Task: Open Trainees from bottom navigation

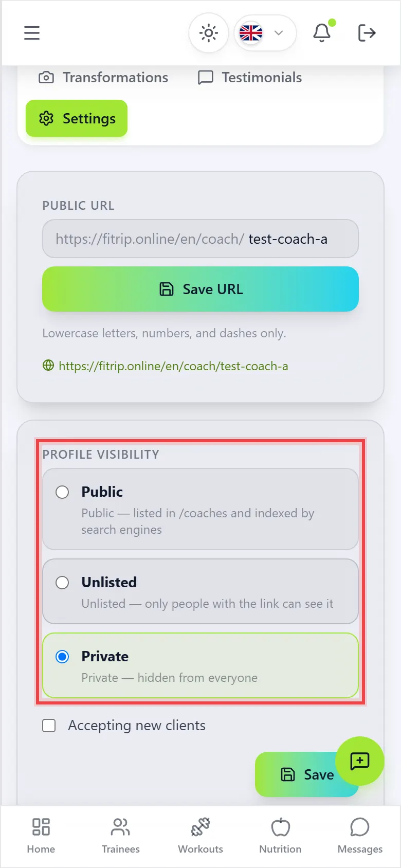Action: pyautogui.click(x=121, y=836)
